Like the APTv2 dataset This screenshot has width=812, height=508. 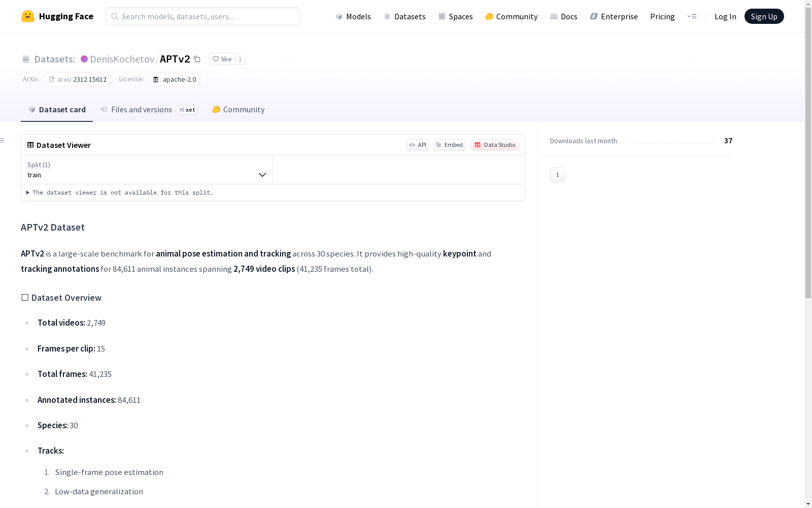(x=222, y=59)
